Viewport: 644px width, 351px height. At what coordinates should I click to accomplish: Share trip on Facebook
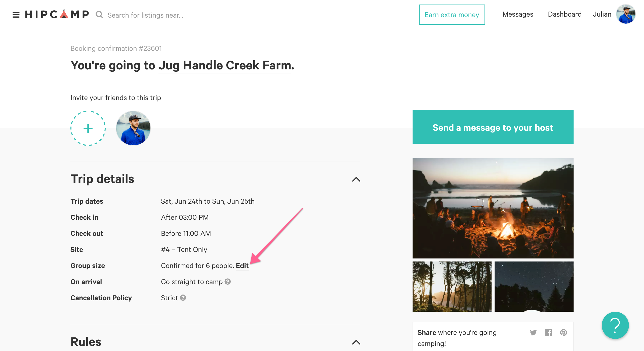tap(549, 332)
